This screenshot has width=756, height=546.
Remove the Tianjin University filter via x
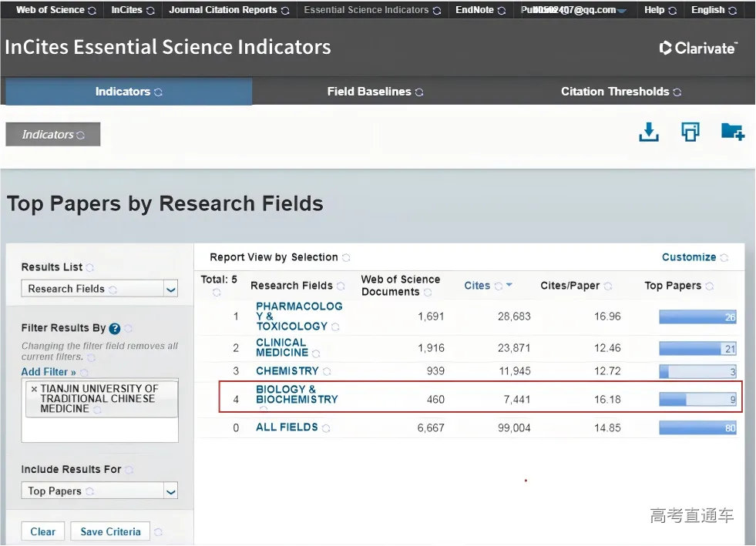[33, 389]
